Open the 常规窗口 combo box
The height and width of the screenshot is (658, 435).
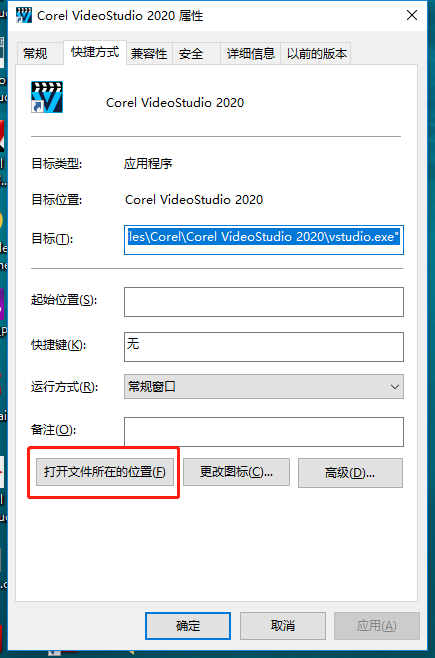click(264, 386)
